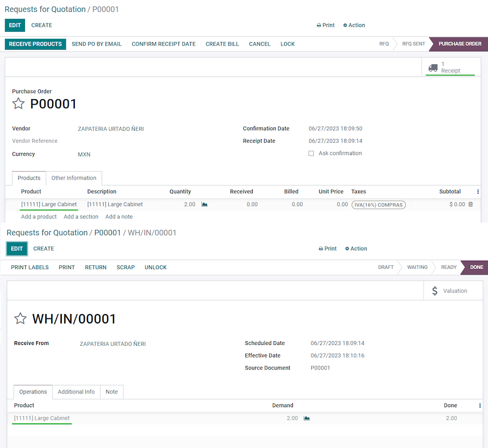Switch to the Other Information tab

[74, 178]
